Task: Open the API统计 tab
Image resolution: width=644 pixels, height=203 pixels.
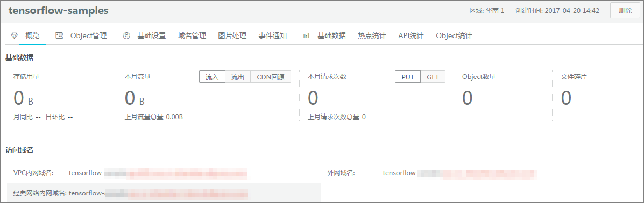Action: click(x=411, y=35)
